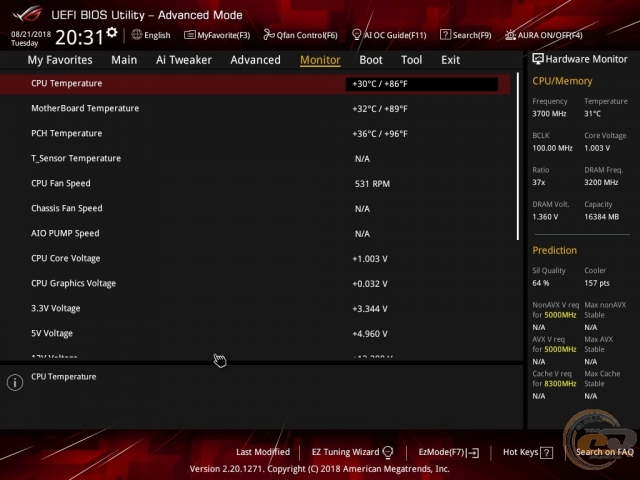Open AI OC Guide(F11)
The height and width of the screenshot is (480, 640).
[395, 36]
